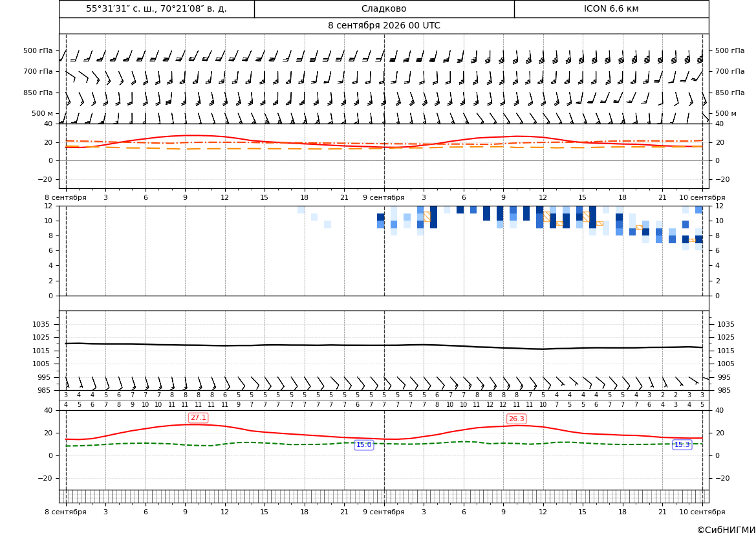Select the Сладково location title
This screenshot has height=535, width=756.
pyautogui.click(x=383, y=8)
